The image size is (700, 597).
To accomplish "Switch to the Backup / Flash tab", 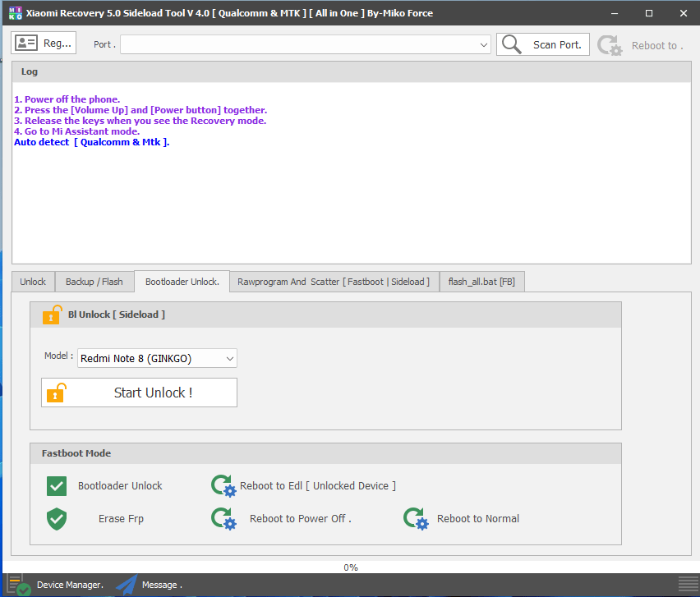I will [x=94, y=281].
